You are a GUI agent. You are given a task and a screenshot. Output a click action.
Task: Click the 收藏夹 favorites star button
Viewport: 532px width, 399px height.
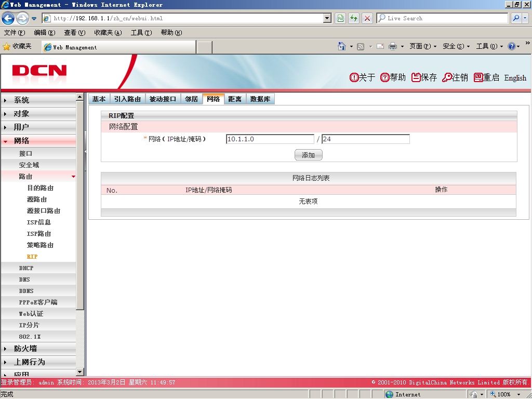[17, 46]
